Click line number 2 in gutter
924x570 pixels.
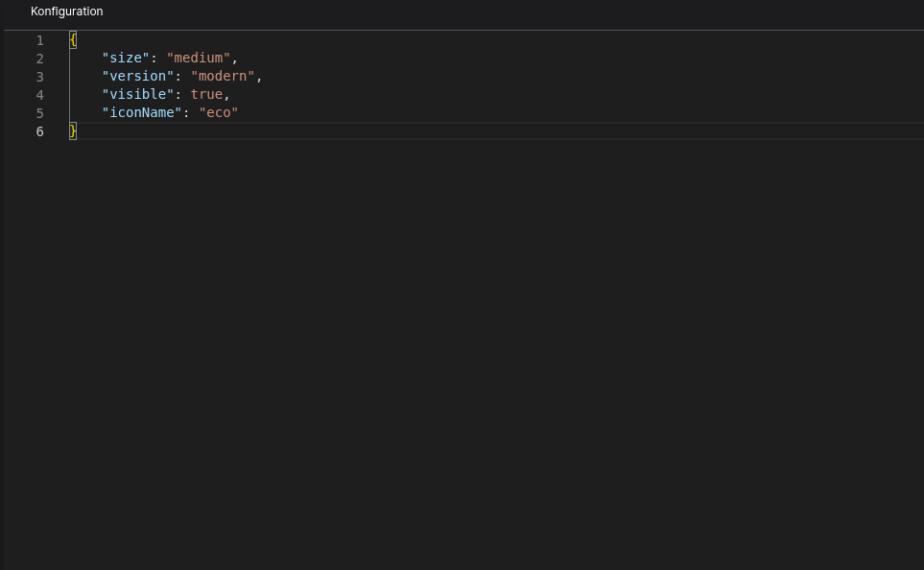pyautogui.click(x=39, y=59)
